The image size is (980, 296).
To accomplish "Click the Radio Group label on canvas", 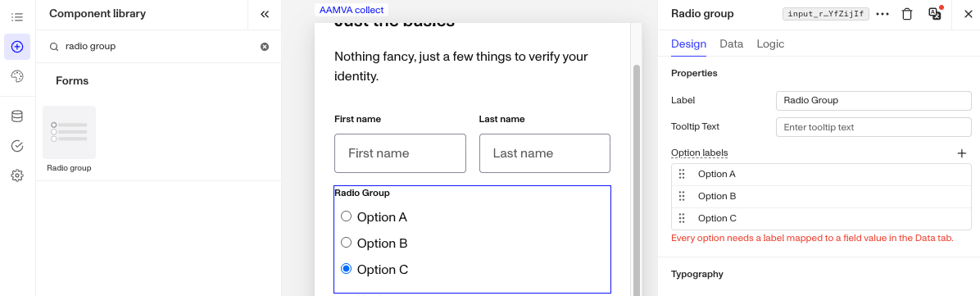I will click(362, 193).
